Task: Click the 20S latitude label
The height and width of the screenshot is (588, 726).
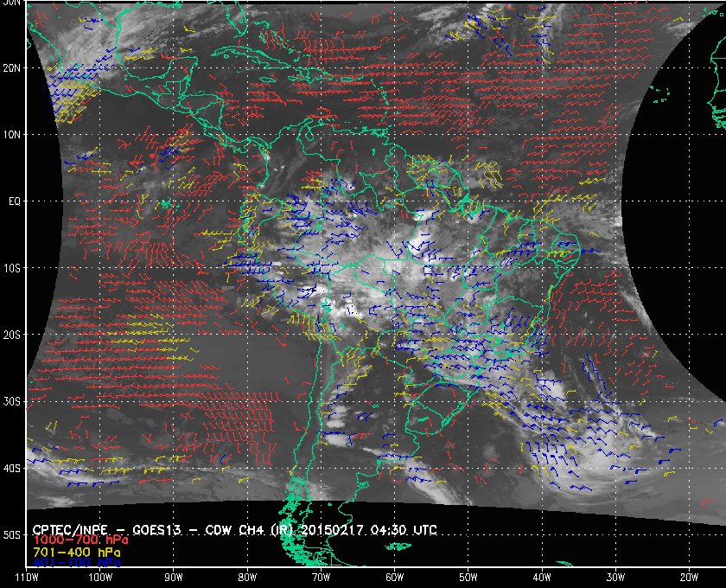Action: (x=12, y=335)
